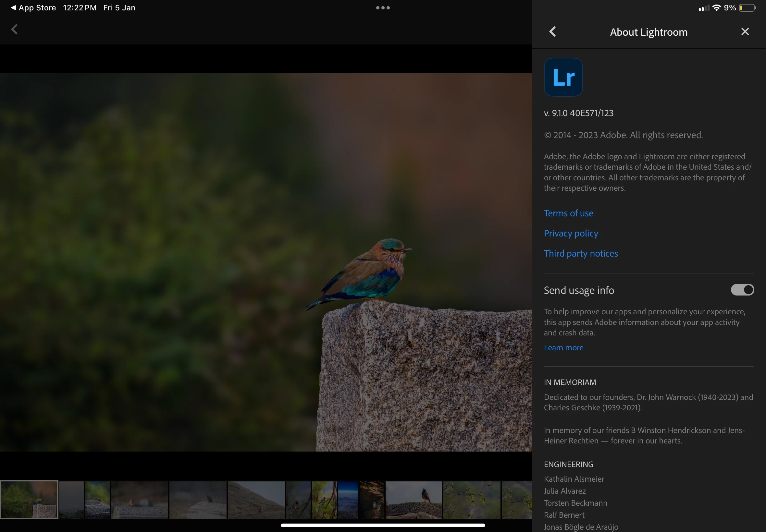View Third party notices
The height and width of the screenshot is (532, 766).
581,253
